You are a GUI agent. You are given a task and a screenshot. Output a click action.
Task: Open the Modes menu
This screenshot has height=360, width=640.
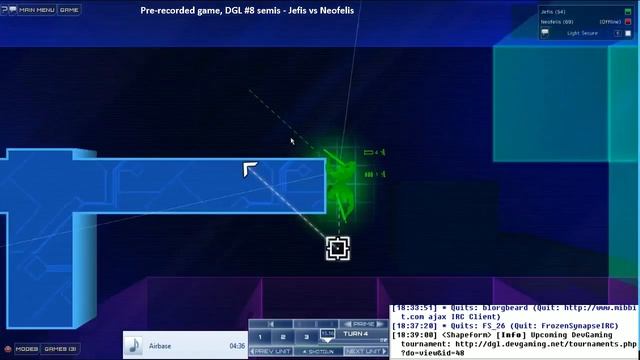point(27,349)
